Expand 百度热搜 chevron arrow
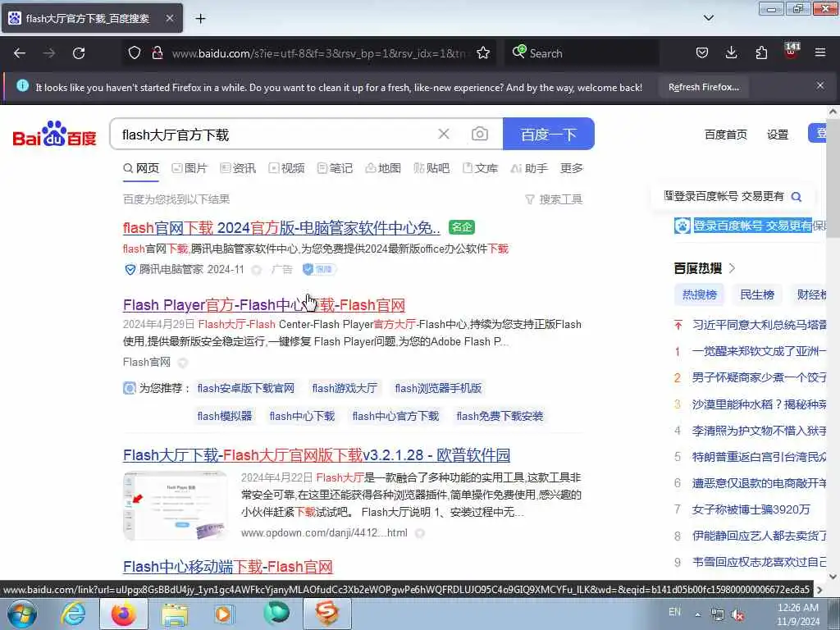Image resolution: width=840 pixels, height=630 pixels. click(733, 268)
